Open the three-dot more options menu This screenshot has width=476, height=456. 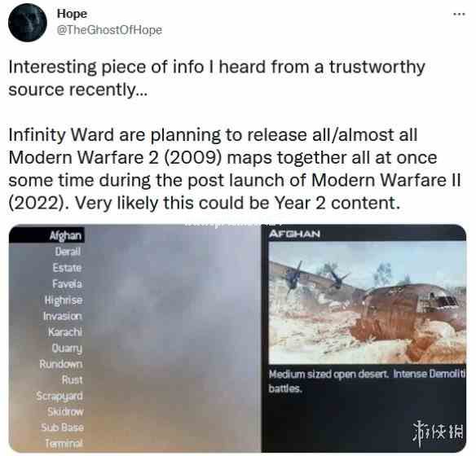click(459, 14)
